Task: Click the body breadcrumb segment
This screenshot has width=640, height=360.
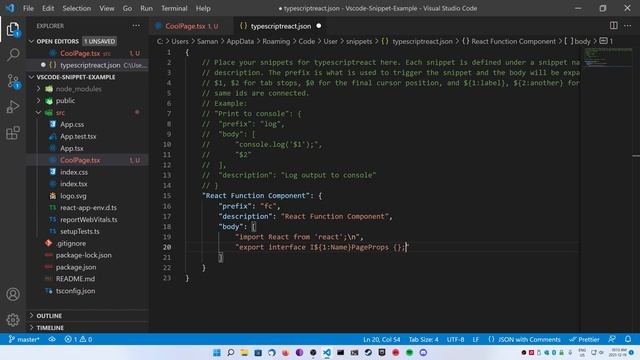Action: (582, 41)
